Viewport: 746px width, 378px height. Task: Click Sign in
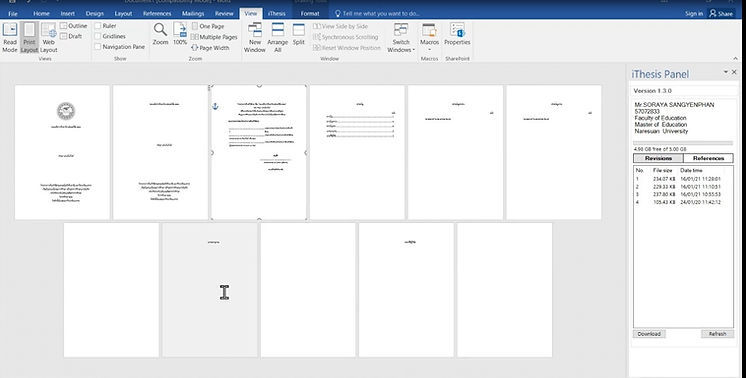tap(694, 14)
